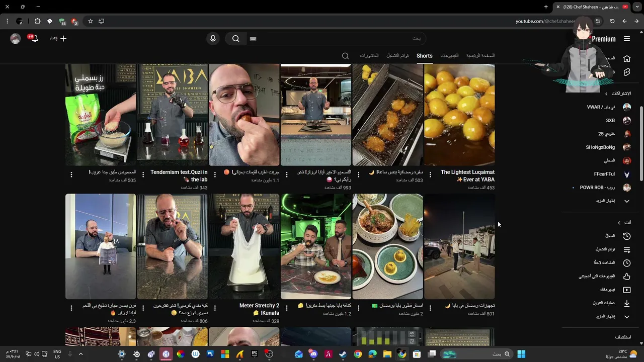Open options menu for التصميم الاخير short
The width and height of the screenshot is (644, 362).
[287, 174]
